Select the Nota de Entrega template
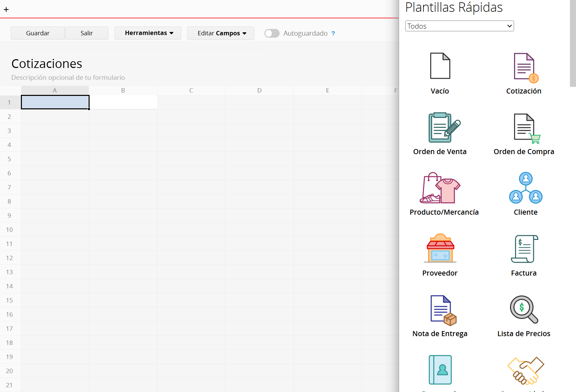The height and width of the screenshot is (392, 576). [442, 310]
